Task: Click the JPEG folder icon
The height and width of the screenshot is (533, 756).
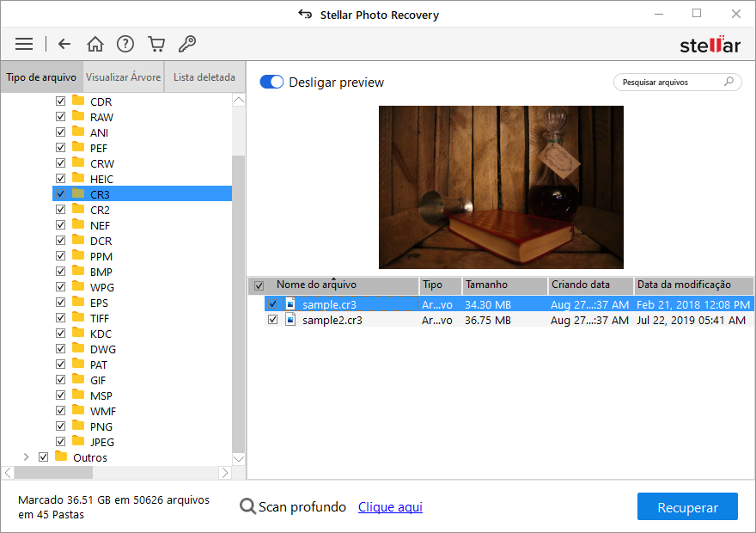Action: click(78, 441)
